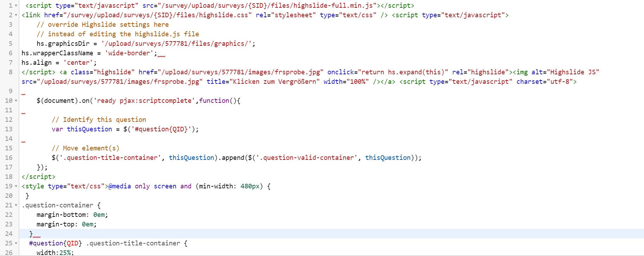644x256 pixels.
Task: Collapse the style block at line 19
Action: 16,186
